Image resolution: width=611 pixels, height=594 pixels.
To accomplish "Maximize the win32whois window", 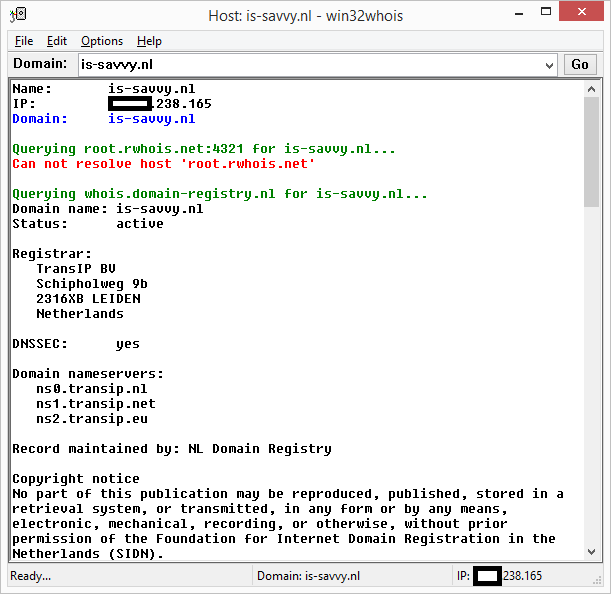I will point(546,12).
